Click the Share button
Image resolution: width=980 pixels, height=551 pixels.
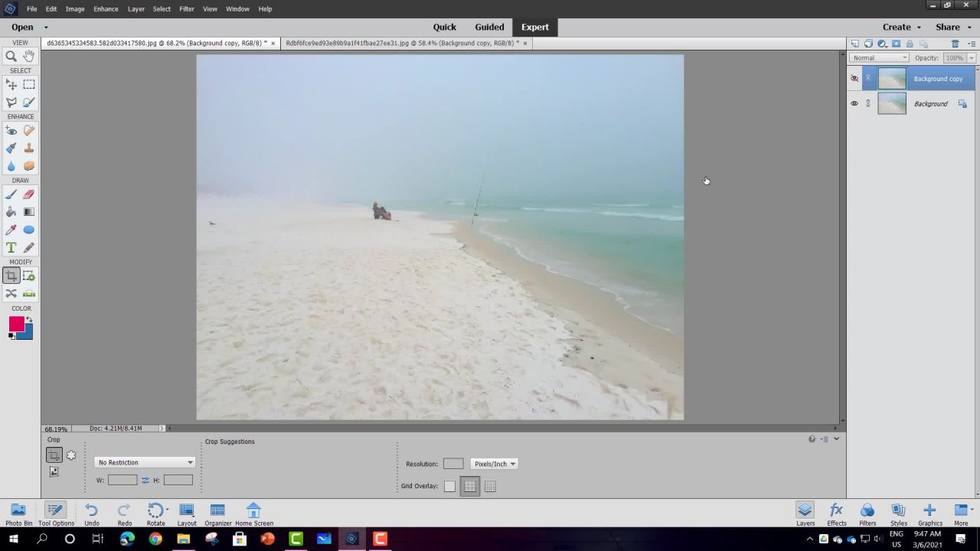coord(952,27)
